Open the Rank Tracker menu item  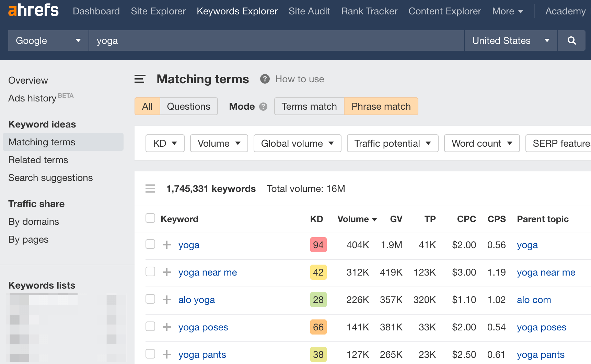[x=369, y=11]
